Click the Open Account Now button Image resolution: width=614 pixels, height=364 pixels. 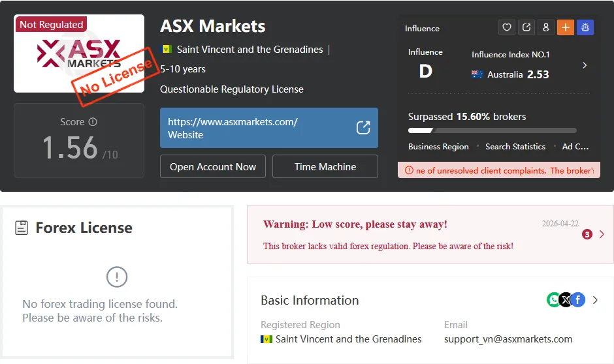[x=213, y=166]
